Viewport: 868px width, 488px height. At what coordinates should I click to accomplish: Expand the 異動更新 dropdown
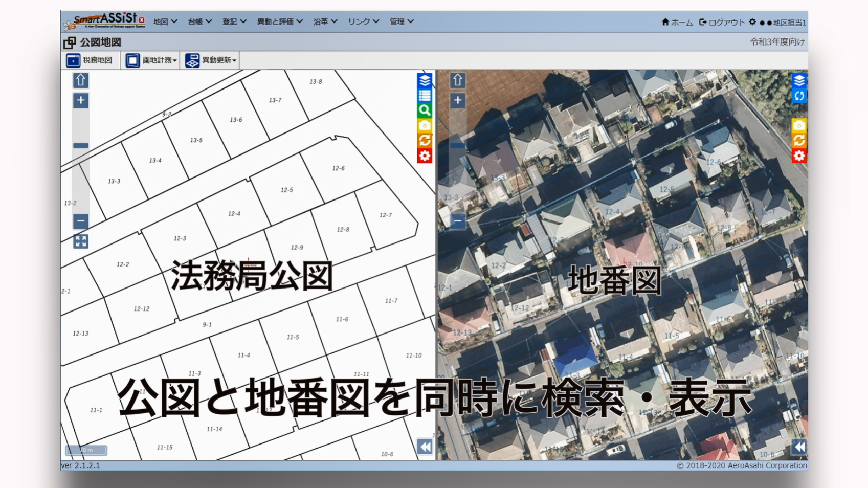point(211,60)
